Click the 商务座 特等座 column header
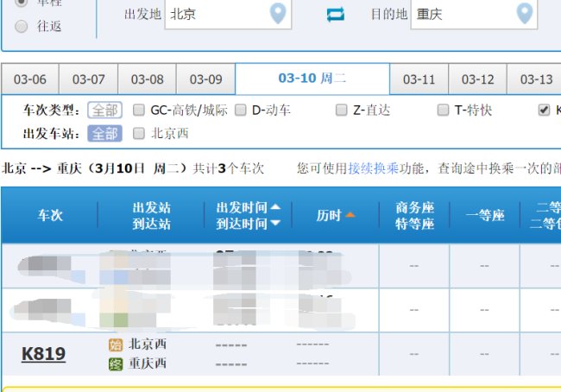The width and height of the screenshot is (561, 392). tap(414, 216)
